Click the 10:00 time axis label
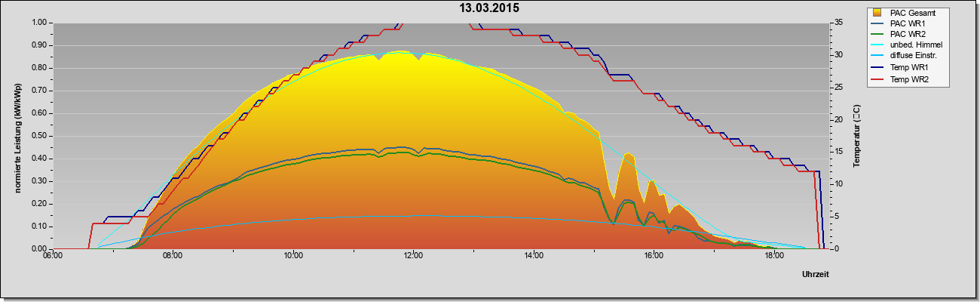 pos(293,257)
